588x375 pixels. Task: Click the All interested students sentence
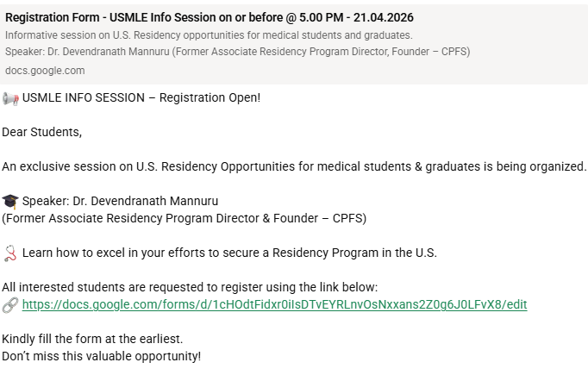(190, 287)
